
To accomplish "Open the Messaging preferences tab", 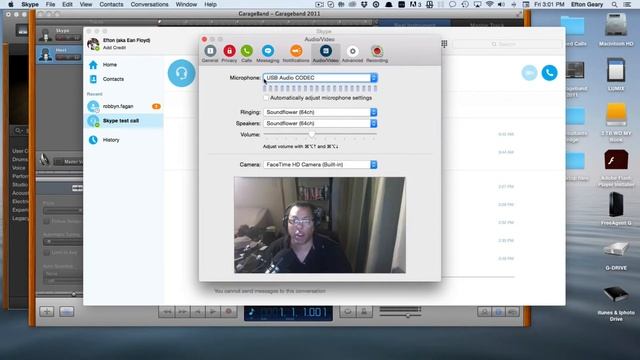I will [x=268, y=53].
